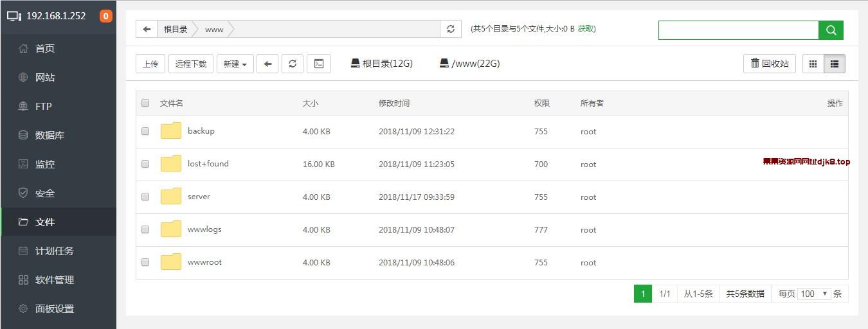Check the lost+found row checkbox

point(145,164)
